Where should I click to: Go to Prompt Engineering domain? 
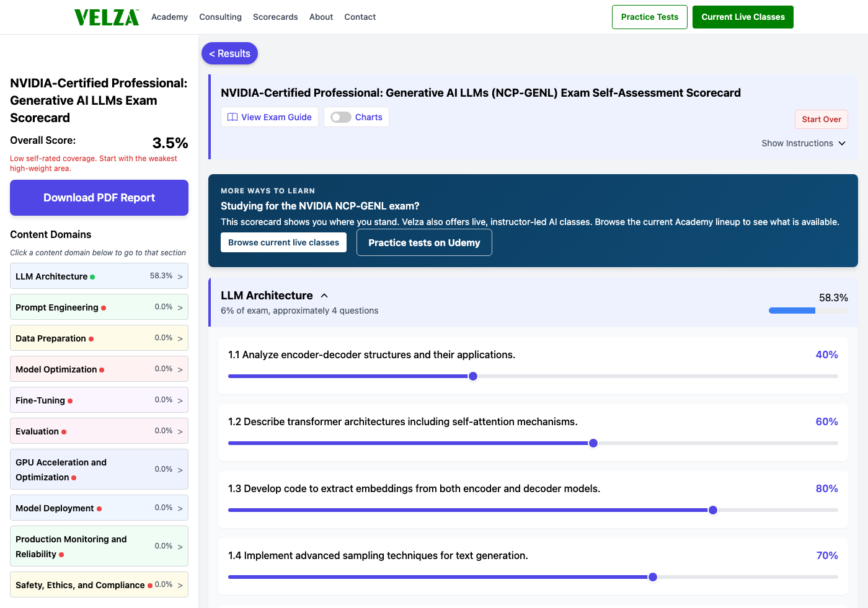[99, 307]
